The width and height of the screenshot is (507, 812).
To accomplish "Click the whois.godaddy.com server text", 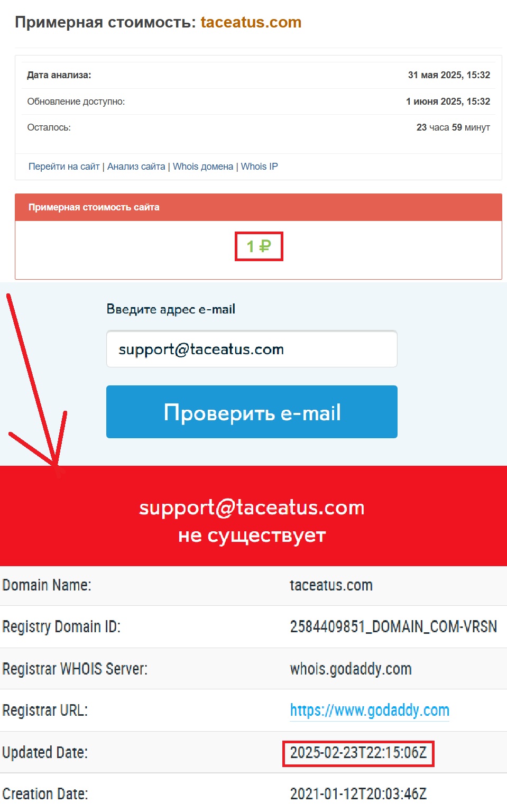I will pyautogui.click(x=351, y=669).
